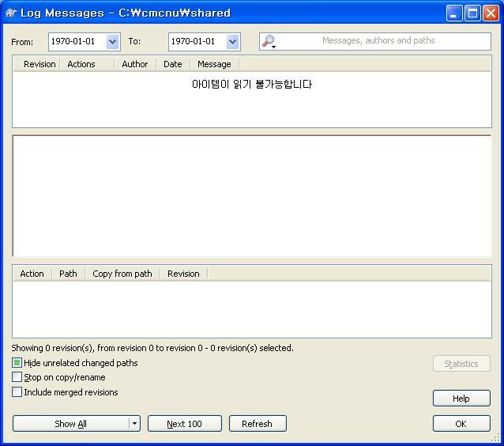Minimize the Log Messages window
This screenshot has width=504, height=446.
pyautogui.click(x=454, y=13)
